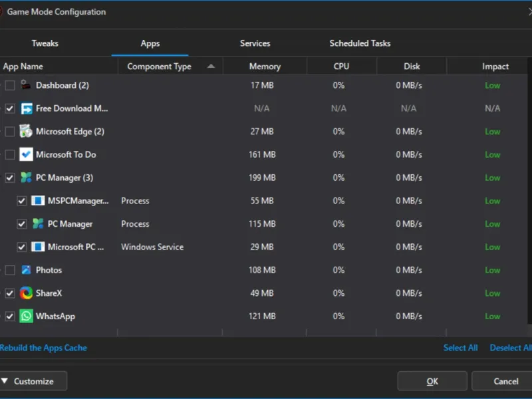Click the Free Download Manager icon

tap(26, 108)
